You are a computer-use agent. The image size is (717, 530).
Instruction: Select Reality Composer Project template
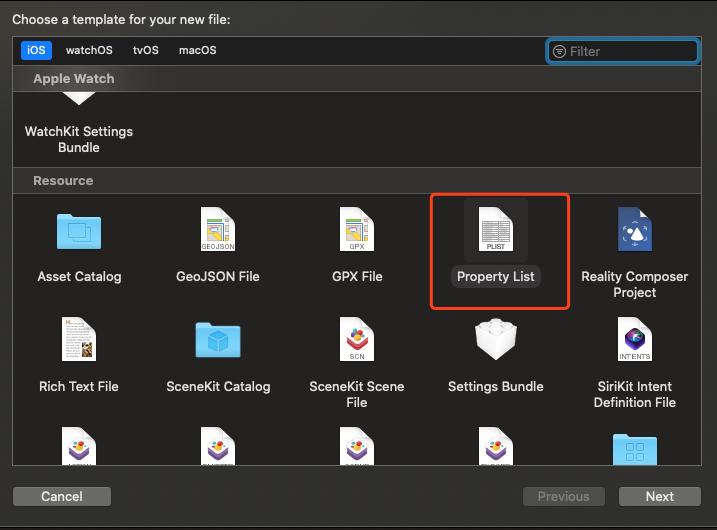click(x=635, y=253)
